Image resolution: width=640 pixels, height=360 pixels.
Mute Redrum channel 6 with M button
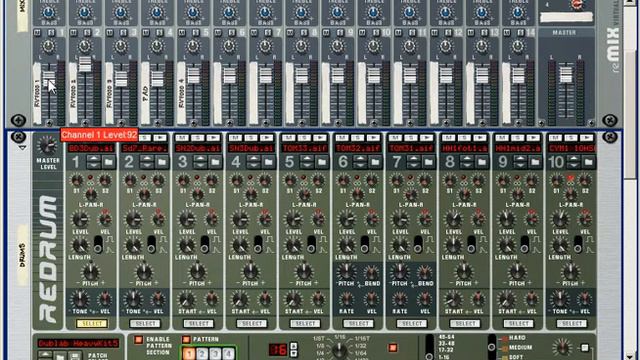tap(342, 138)
